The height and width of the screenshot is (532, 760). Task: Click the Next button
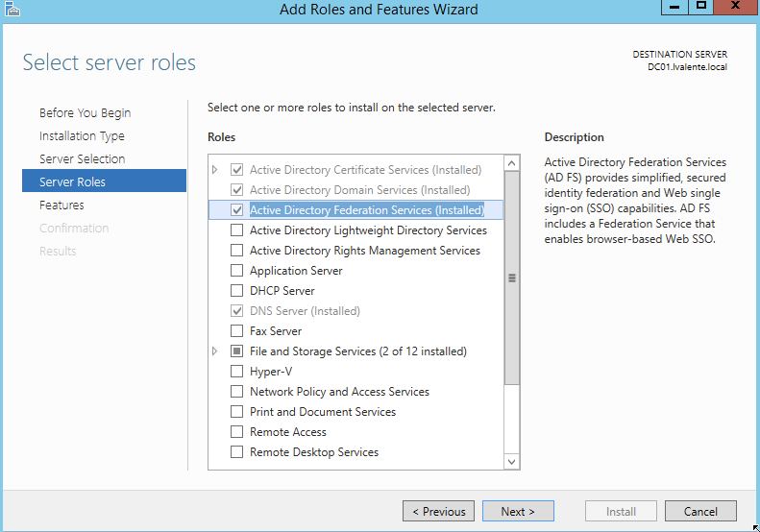tap(518, 511)
